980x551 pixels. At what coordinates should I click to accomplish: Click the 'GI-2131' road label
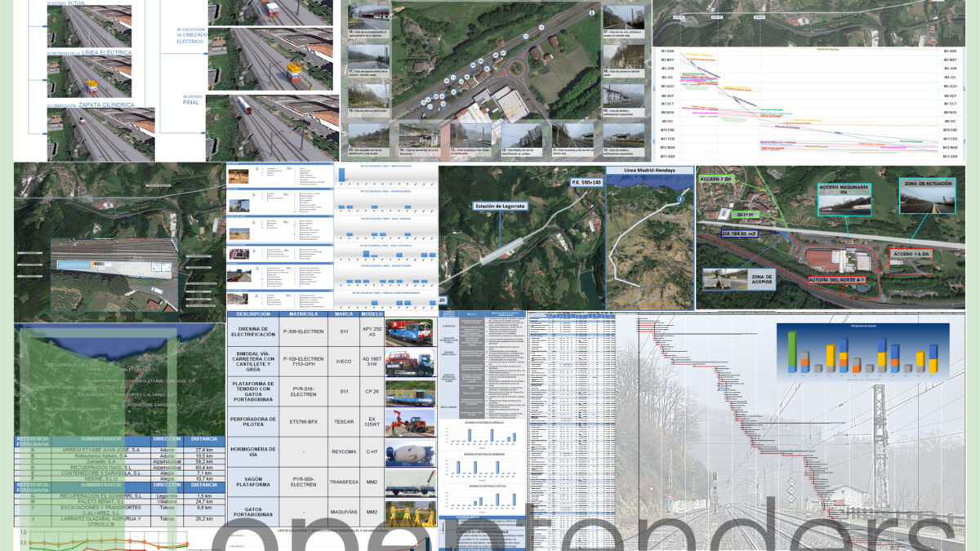[x=746, y=215]
